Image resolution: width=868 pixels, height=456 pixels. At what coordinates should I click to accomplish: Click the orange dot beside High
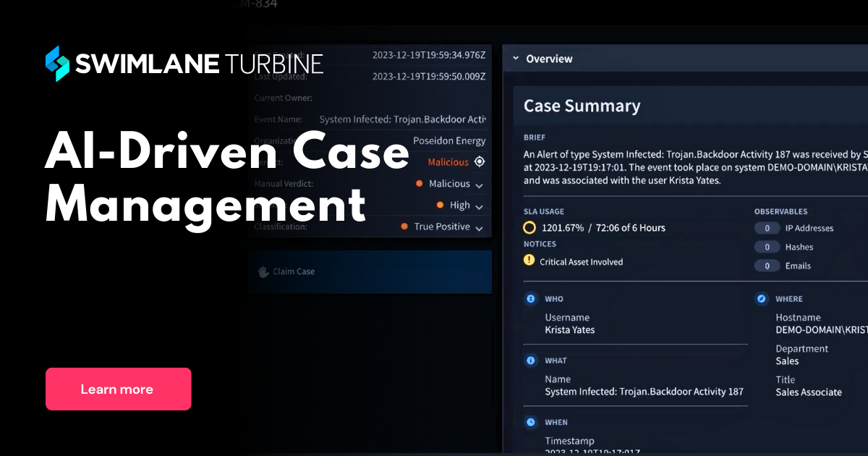coord(440,206)
